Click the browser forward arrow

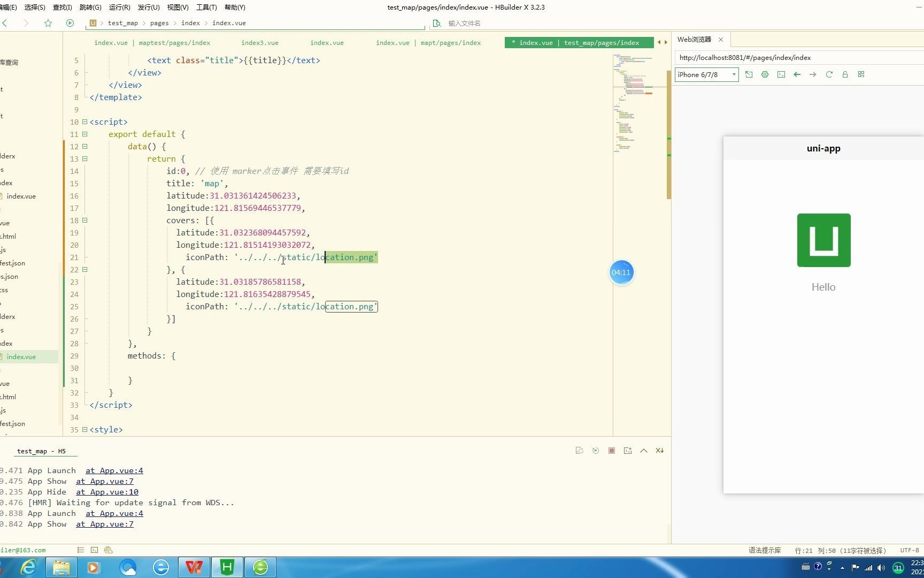[813, 74]
